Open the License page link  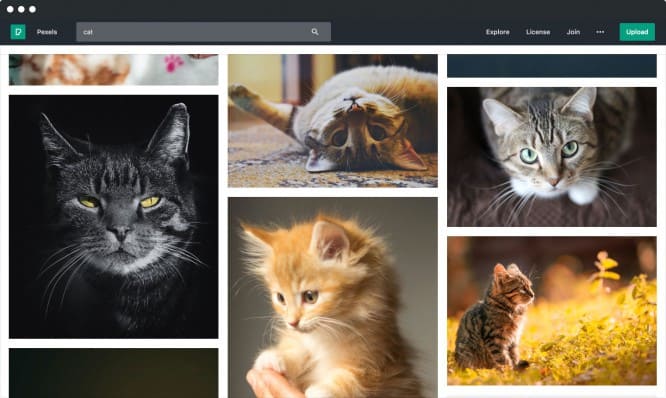coord(538,32)
